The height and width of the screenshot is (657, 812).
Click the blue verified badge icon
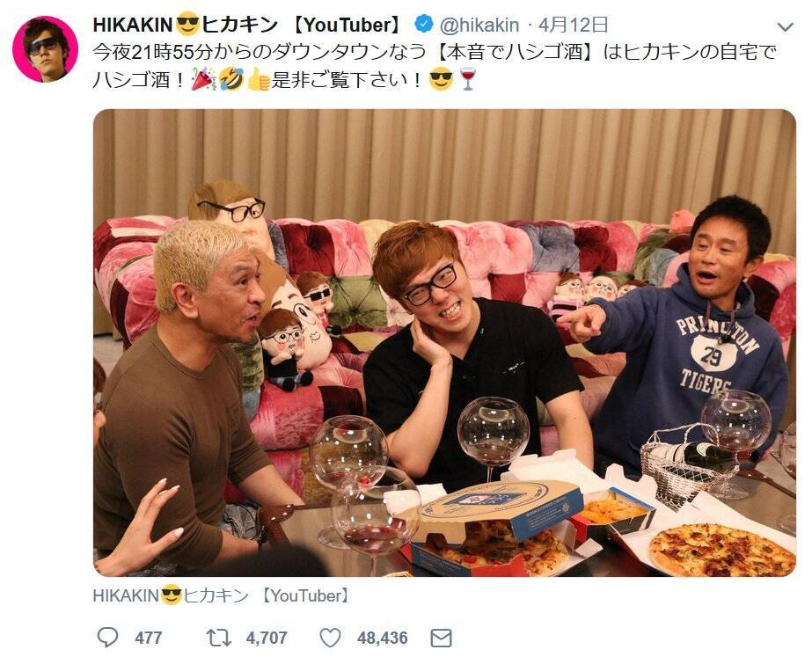click(x=424, y=24)
